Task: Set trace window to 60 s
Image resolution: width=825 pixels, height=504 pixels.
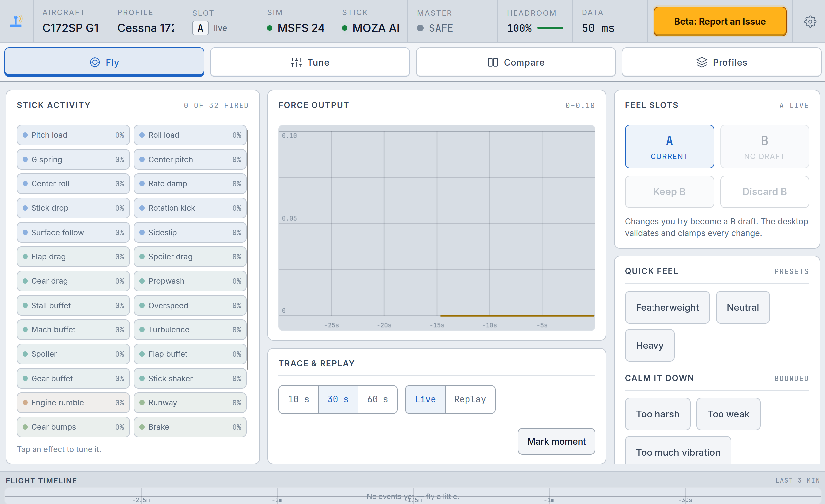Action: [x=378, y=399]
